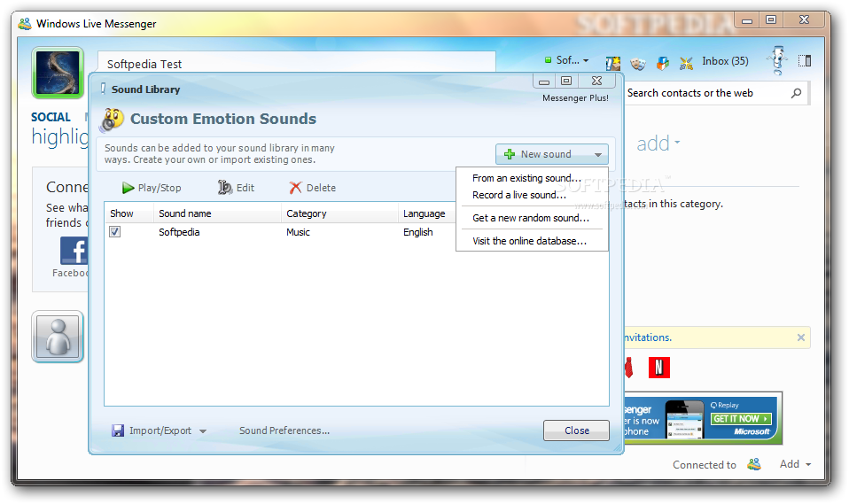Select the Softpedia sound row name
The height and width of the screenshot is (504, 849).
click(x=179, y=232)
